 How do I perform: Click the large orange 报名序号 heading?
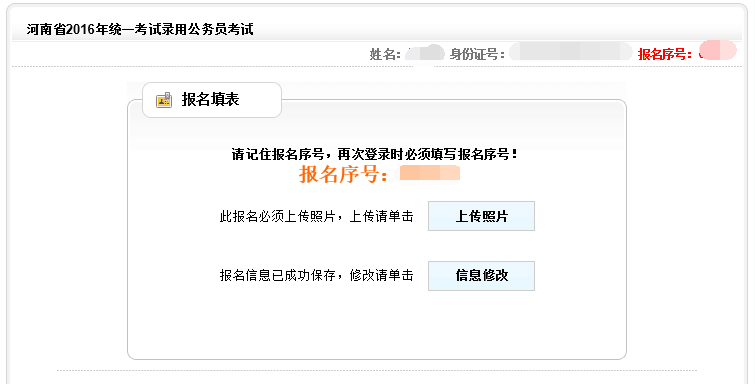coord(343,174)
